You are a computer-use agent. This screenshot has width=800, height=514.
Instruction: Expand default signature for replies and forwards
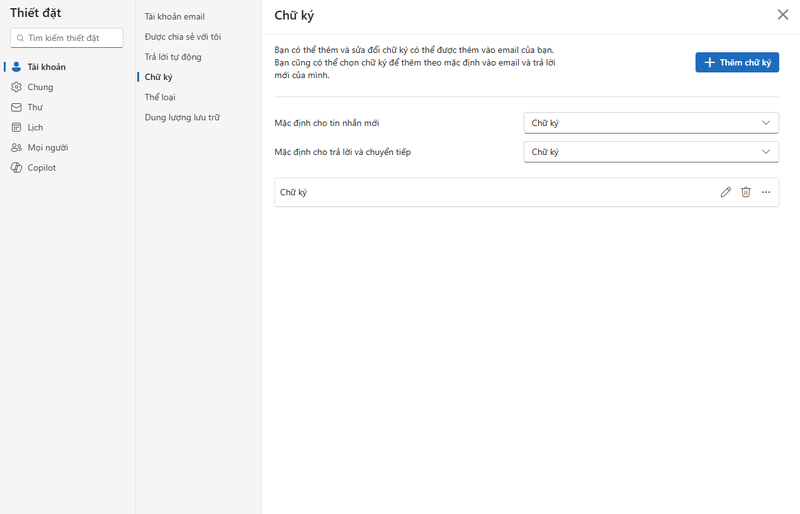pyautogui.click(x=651, y=152)
